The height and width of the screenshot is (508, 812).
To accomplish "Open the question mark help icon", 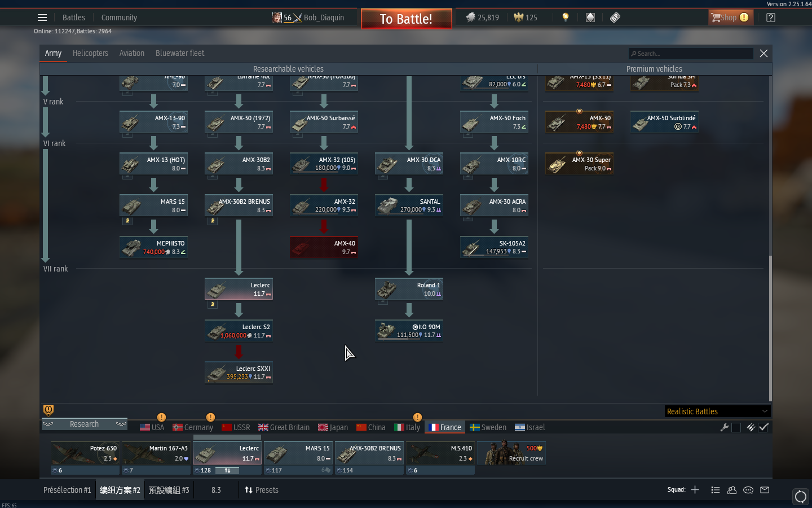I will (x=771, y=17).
